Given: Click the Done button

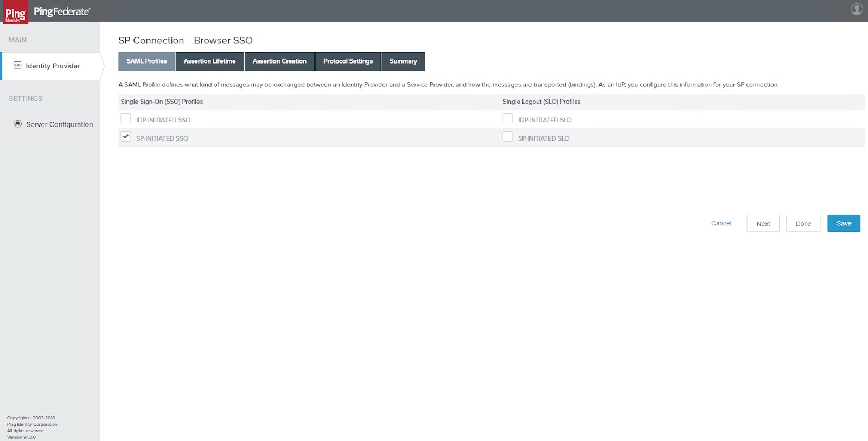Looking at the screenshot, I should [x=803, y=224].
